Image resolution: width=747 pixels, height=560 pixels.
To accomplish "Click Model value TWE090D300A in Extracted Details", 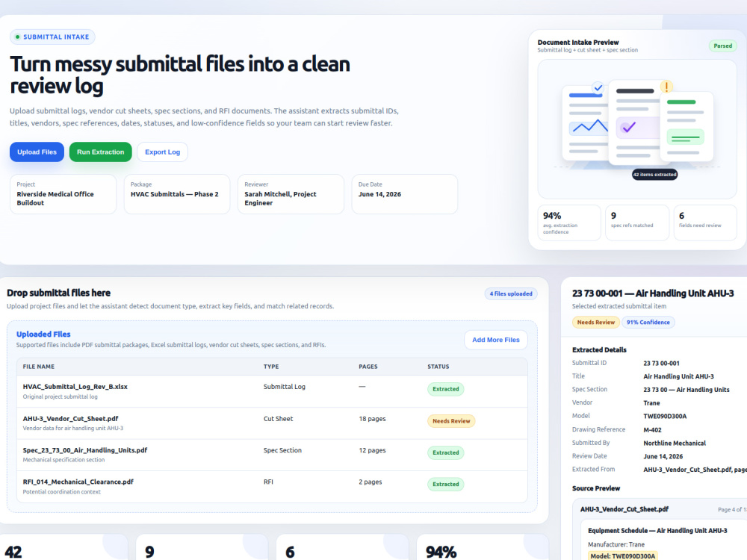I will coord(665,416).
